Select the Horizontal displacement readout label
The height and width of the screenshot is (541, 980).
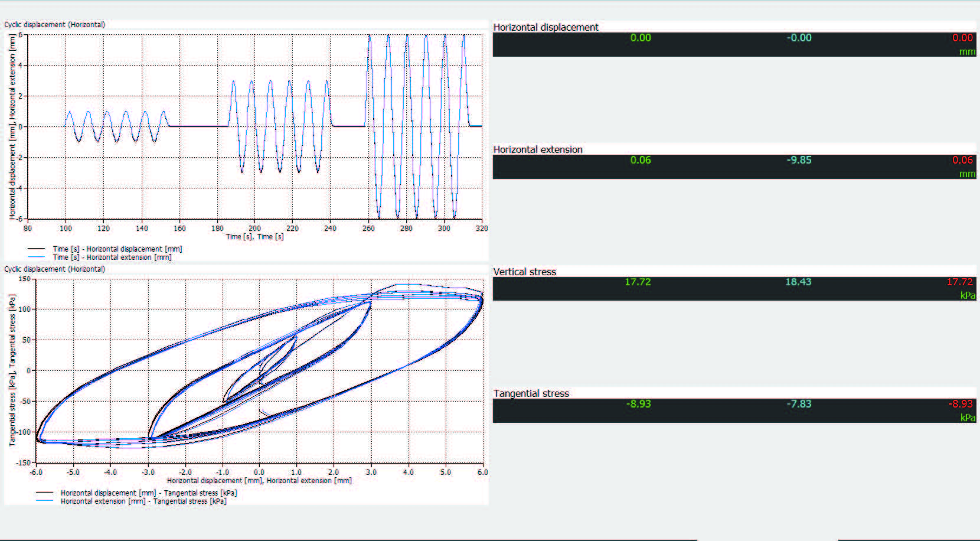[x=545, y=27]
